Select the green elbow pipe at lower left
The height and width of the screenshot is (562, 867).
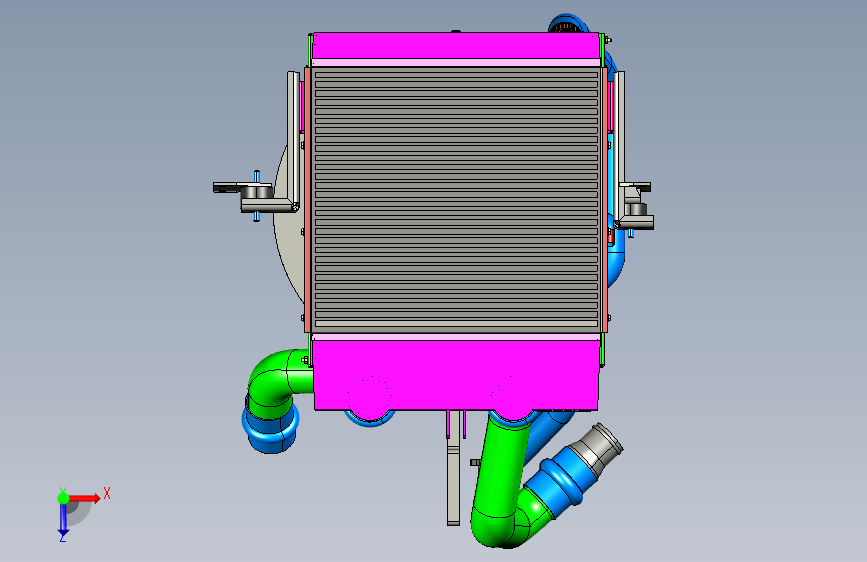[x=276, y=383]
